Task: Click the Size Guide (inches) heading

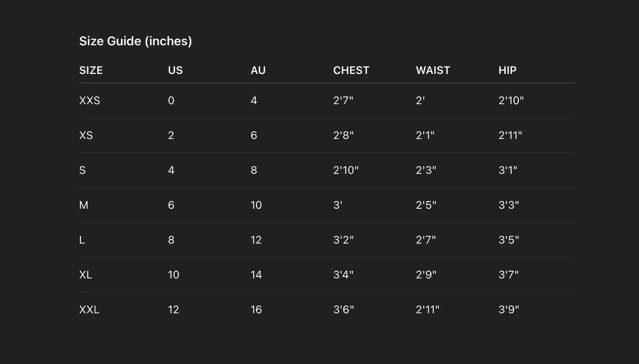Action: pyautogui.click(x=135, y=41)
